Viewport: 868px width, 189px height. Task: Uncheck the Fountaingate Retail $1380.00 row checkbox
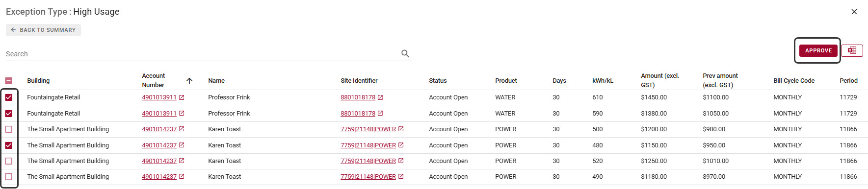click(x=9, y=114)
